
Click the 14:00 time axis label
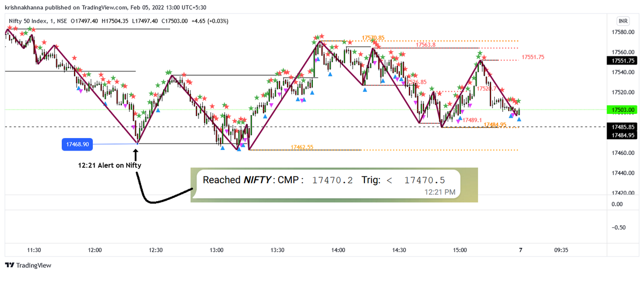pyautogui.click(x=338, y=250)
